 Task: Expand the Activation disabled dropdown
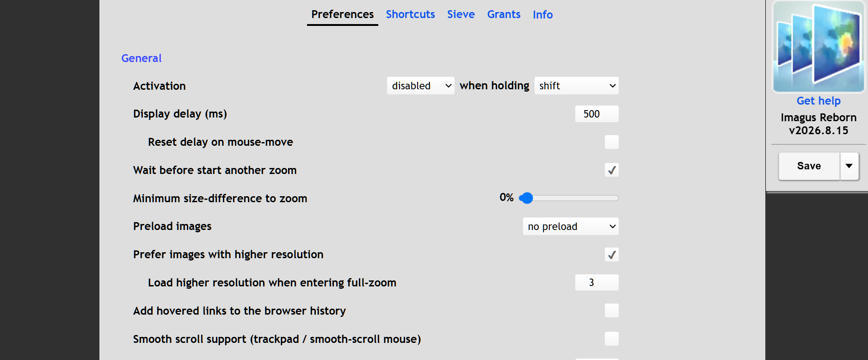(420, 86)
